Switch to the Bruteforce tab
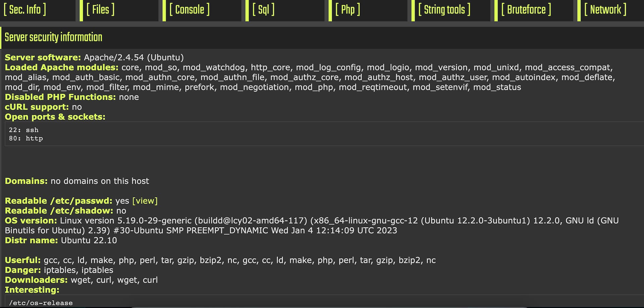The height and width of the screenshot is (308, 644). 526,10
